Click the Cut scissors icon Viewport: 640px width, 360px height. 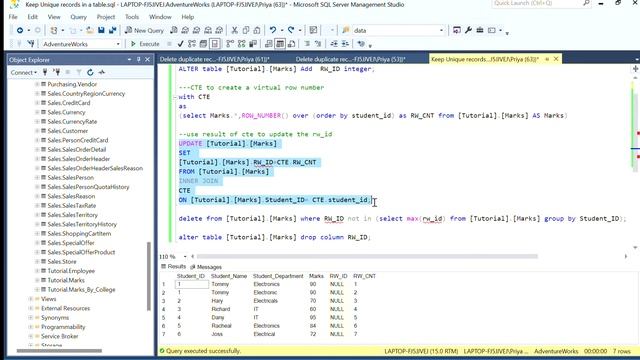coord(234,30)
